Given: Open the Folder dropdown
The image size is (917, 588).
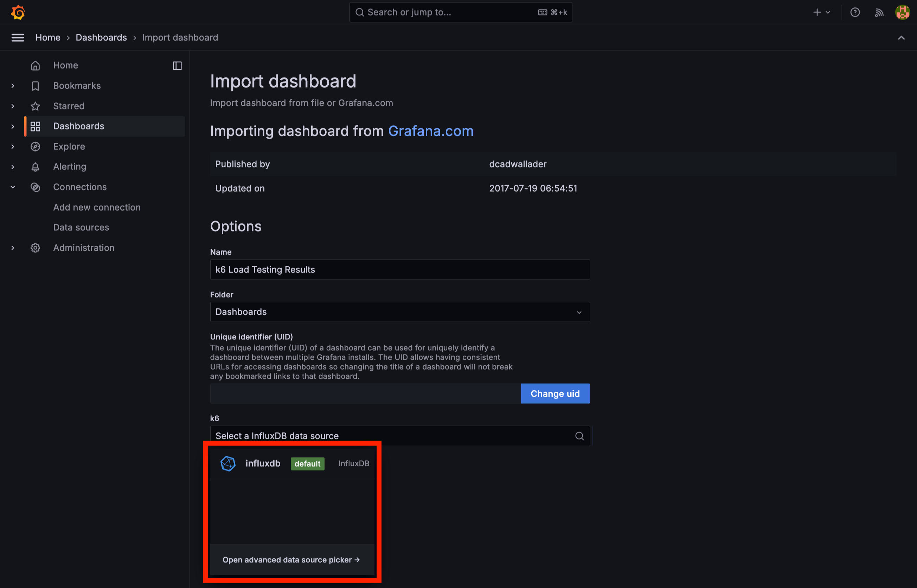Looking at the screenshot, I should (399, 312).
